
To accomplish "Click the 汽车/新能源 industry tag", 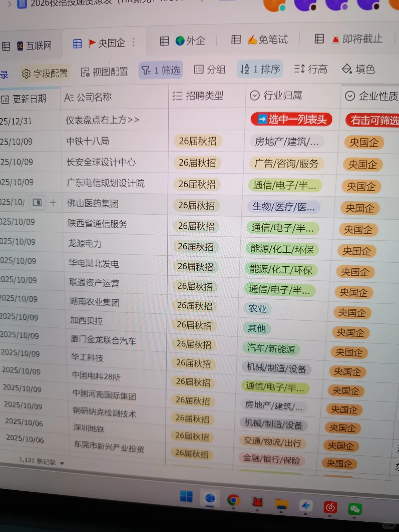I will click(x=271, y=348).
